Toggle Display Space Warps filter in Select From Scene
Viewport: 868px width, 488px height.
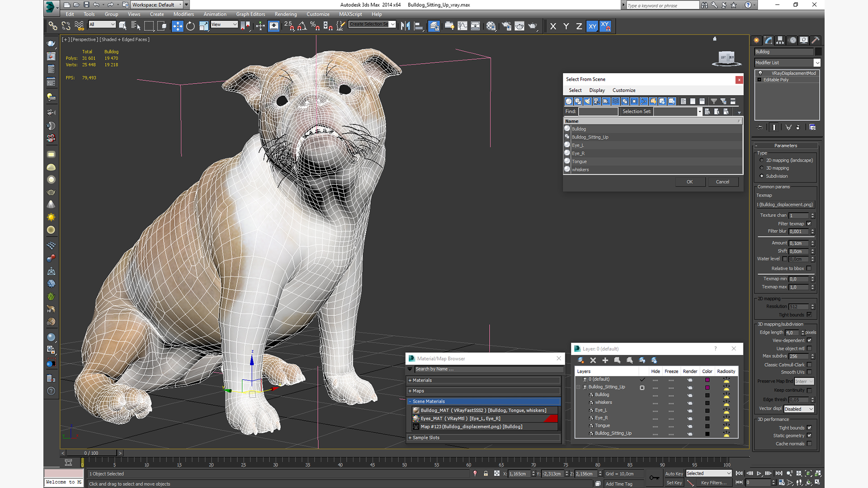[x=615, y=101]
